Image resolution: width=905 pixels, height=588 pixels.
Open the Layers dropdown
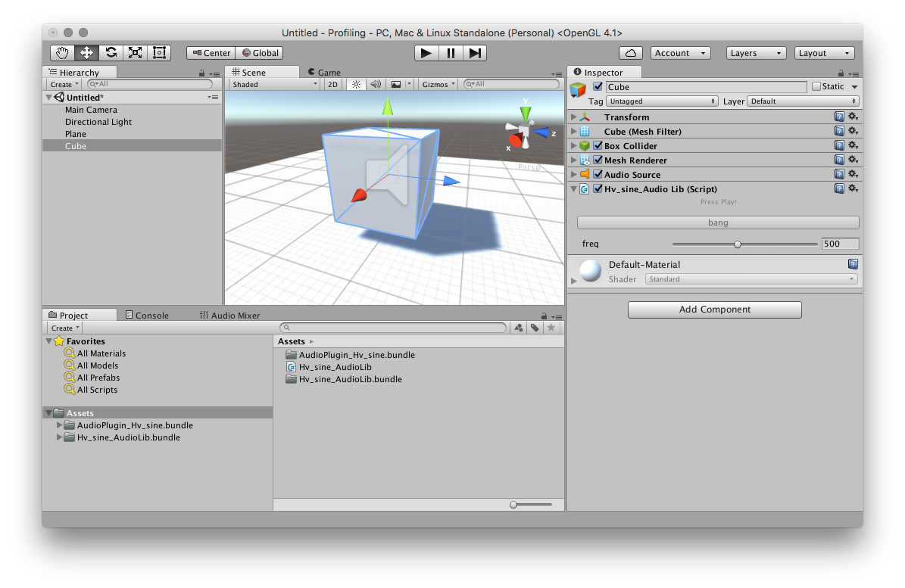(x=755, y=53)
